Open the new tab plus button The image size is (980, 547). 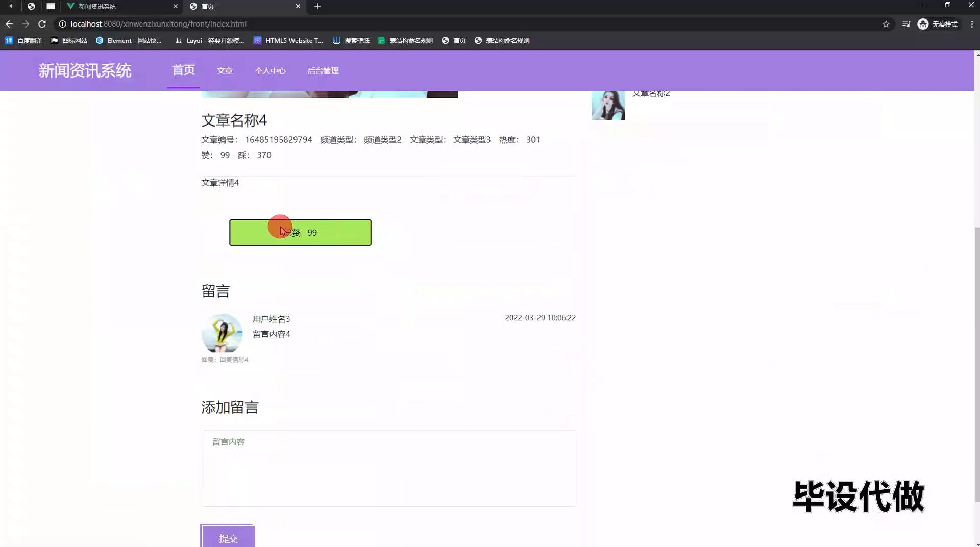pyautogui.click(x=317, y=6)
